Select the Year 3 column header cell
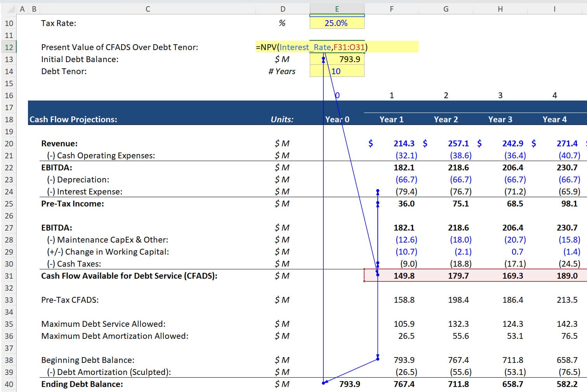The width and height of the screenshot is (587, 392). (500, 119)
